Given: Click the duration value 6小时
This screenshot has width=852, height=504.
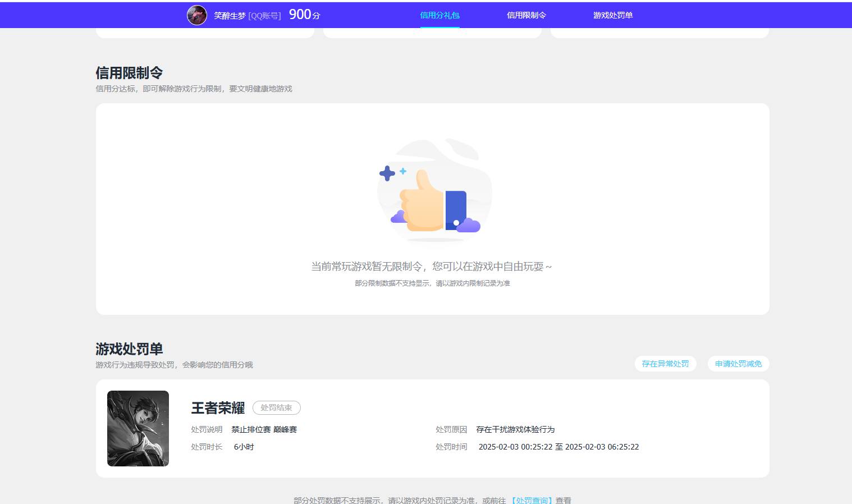Looking at the screenshot, I should pyautogui.click(x=244, y=447).
